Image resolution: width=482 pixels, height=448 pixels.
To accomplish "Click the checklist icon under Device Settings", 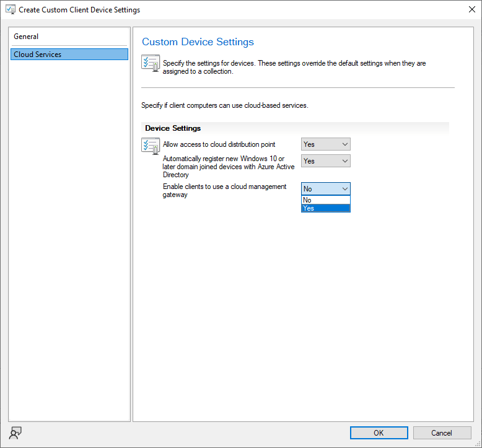I will coord(151,146).
